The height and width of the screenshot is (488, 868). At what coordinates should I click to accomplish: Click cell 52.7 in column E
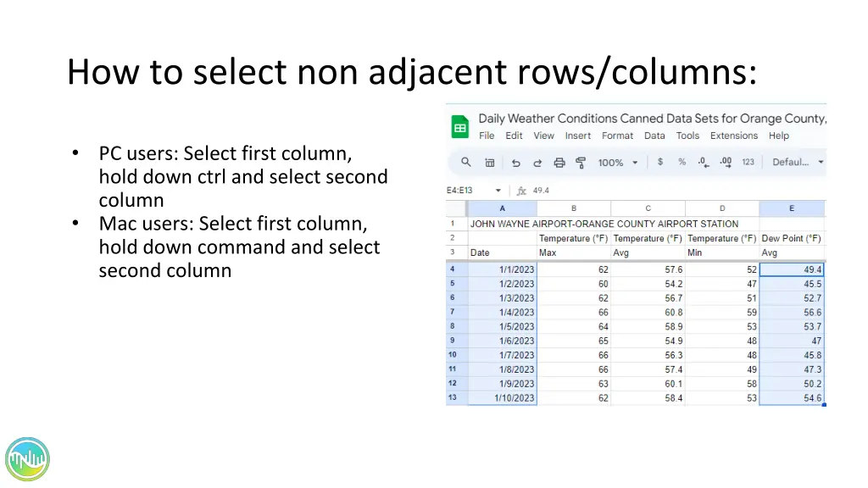792,298
